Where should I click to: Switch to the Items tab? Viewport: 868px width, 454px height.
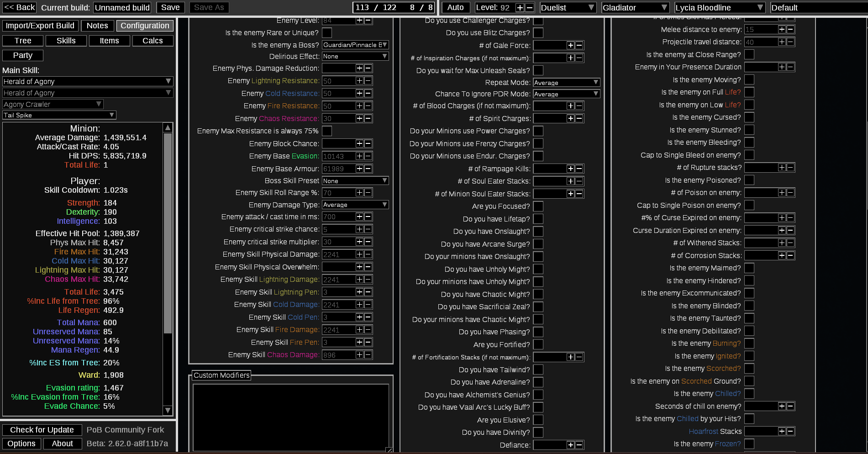(110, 41)
